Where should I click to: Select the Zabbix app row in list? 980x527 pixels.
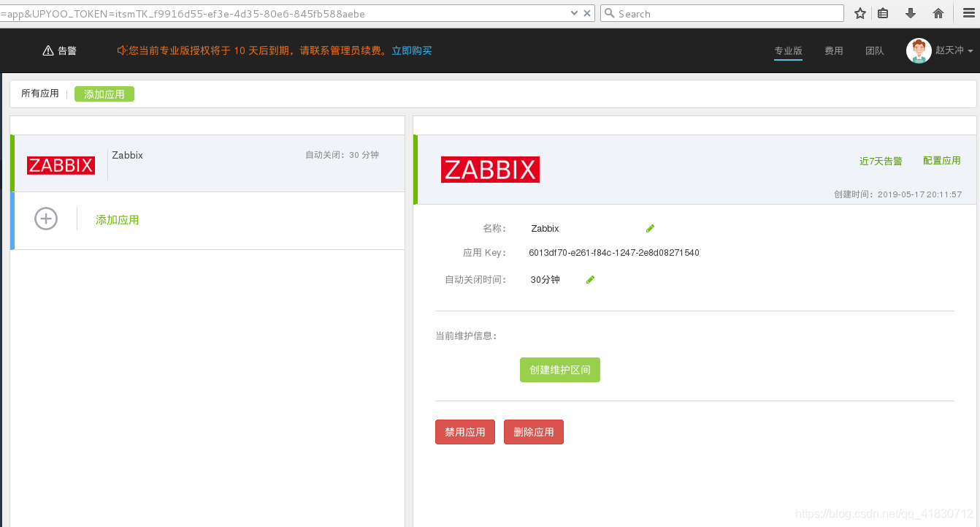click(x=209, y=163)
